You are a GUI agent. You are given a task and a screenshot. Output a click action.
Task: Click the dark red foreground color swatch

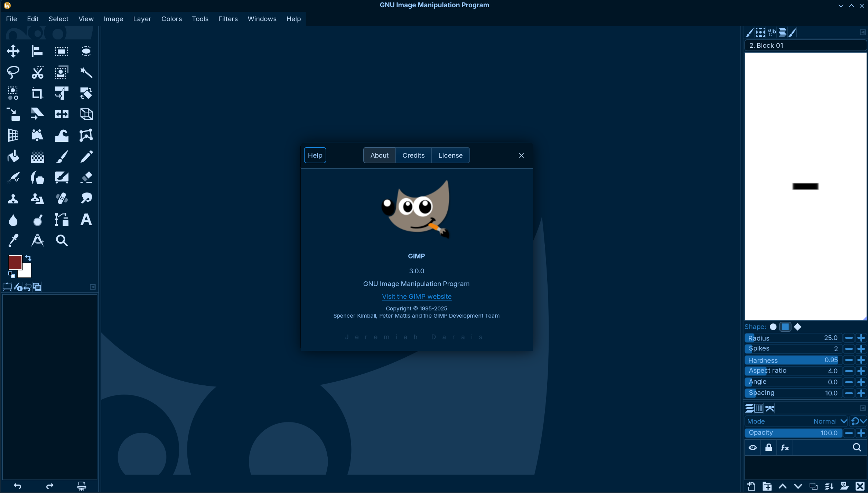(x=15, y=262)
